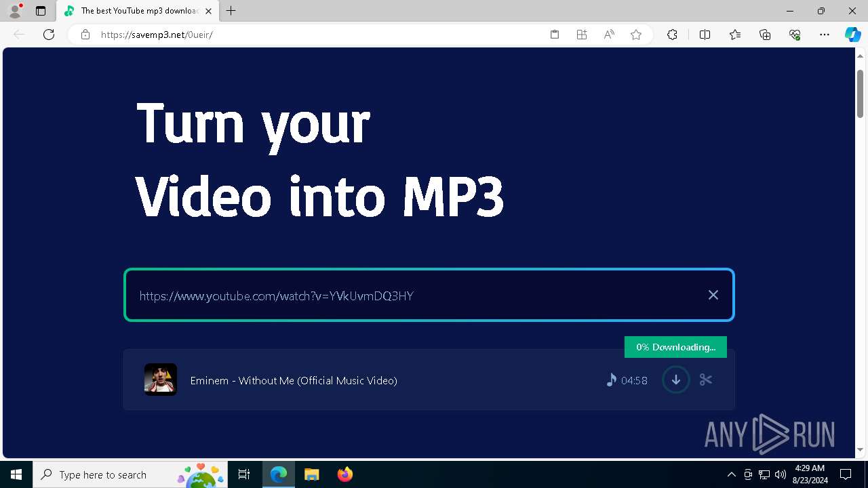Open the volume control in tray

[781, 474]
